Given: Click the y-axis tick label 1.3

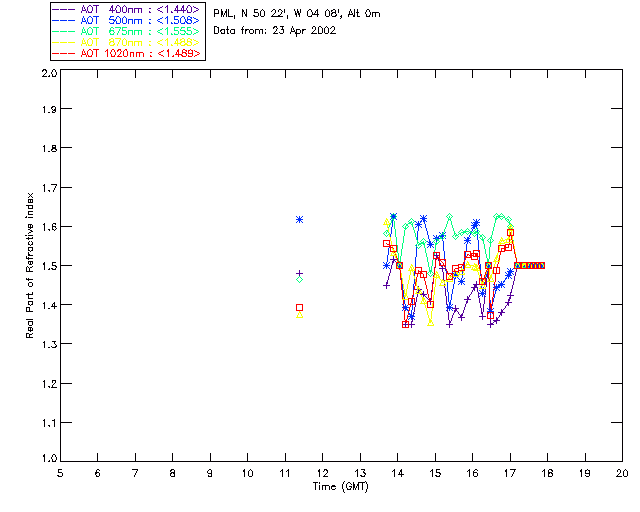Looking at the screenshot, I should click(x=49, y=344).
